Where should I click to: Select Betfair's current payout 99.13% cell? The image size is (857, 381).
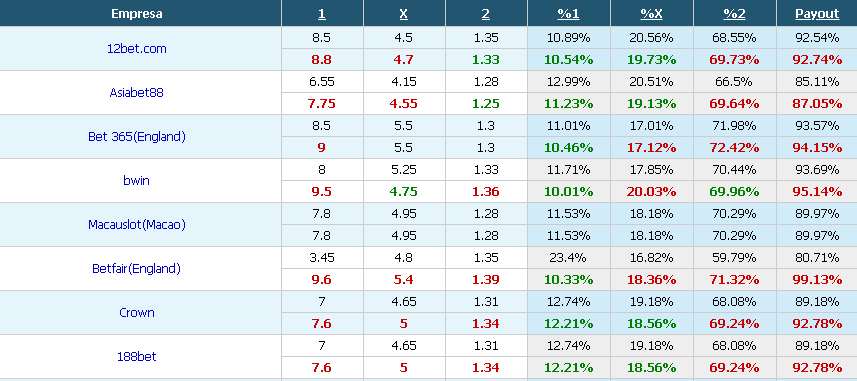[x=817, y=279]
